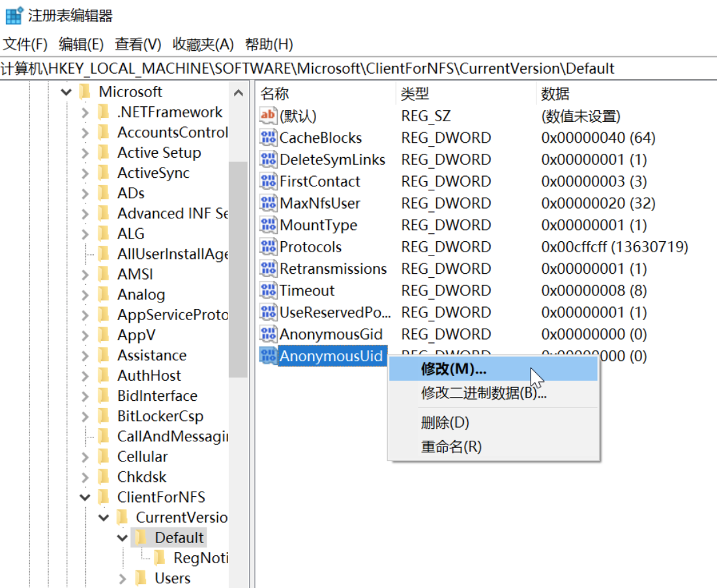Click the registry path address bar

[x=358, y=68]
